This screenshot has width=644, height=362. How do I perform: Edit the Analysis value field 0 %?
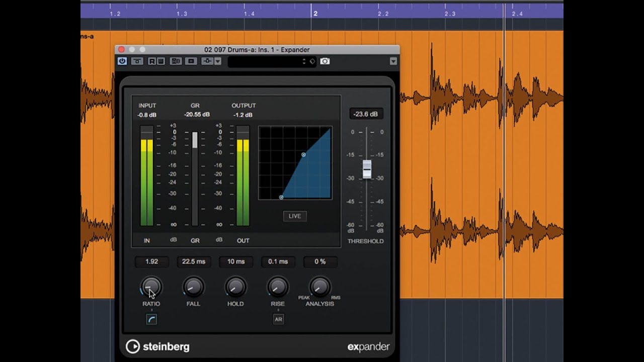click(320, 261)
